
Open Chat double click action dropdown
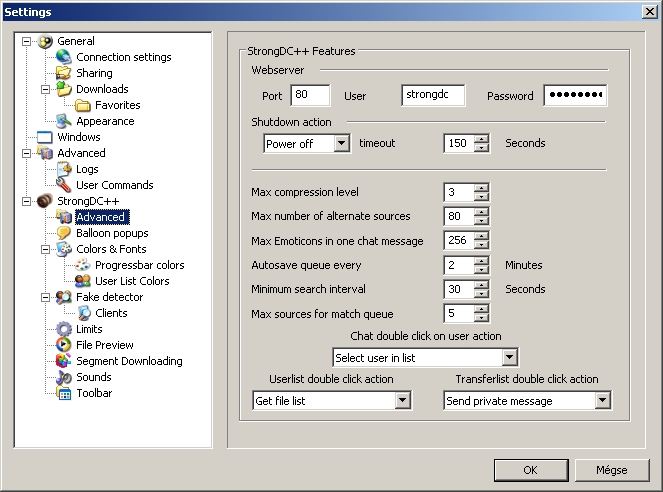pyautogui.click(x=509, y=357)
